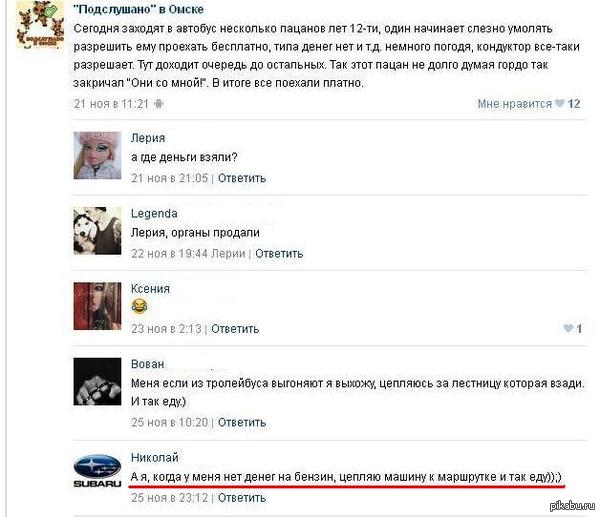Open Лерия's profile avatar
Viewport: 600px width, 517px height.
[97, 155]
